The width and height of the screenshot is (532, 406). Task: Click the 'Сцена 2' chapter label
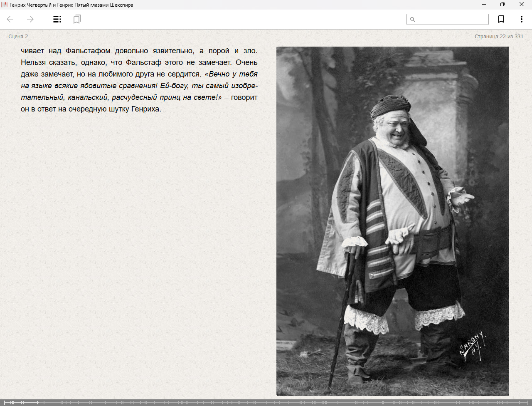[x=18, y=37]
